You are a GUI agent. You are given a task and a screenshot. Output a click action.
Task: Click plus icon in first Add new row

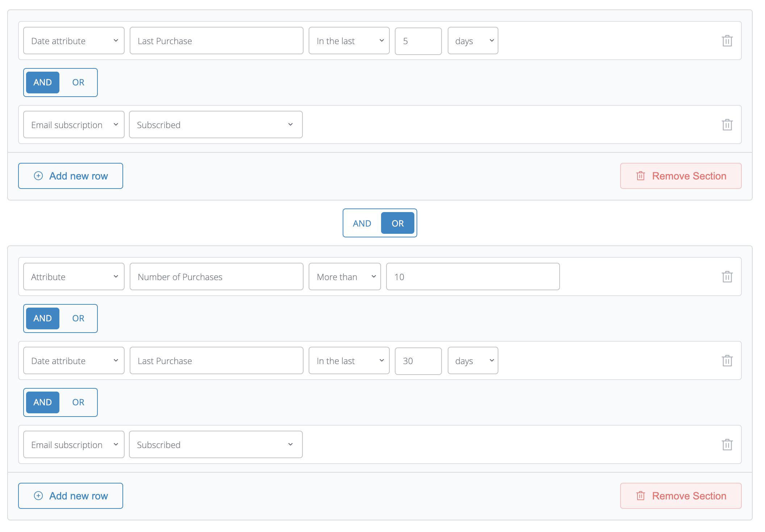(x=38, y=176)
